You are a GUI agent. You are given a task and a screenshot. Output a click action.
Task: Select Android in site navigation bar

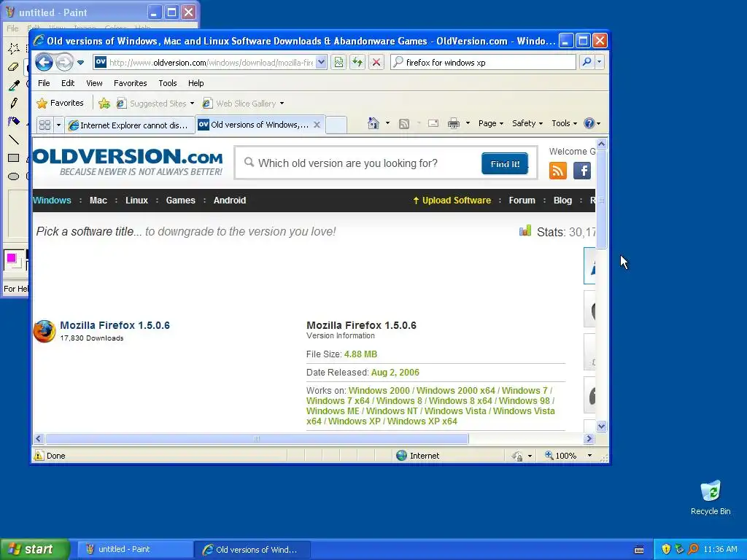(x=230, y=201)
